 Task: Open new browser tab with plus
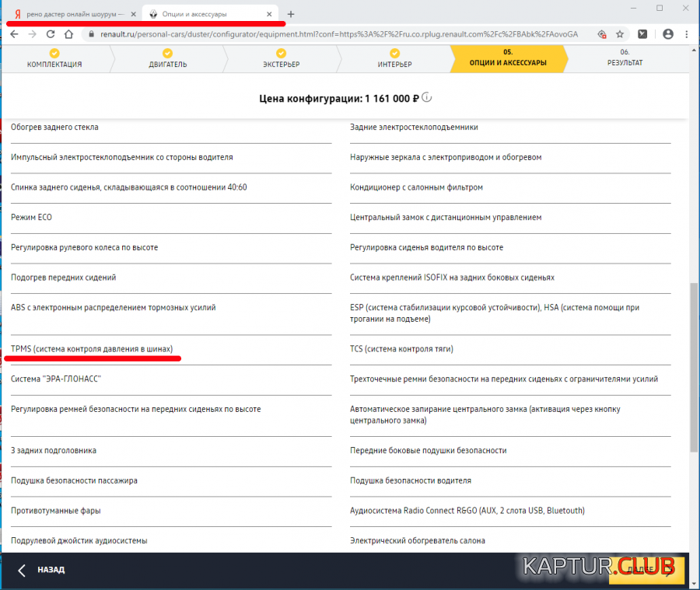(x=291, y=14)
